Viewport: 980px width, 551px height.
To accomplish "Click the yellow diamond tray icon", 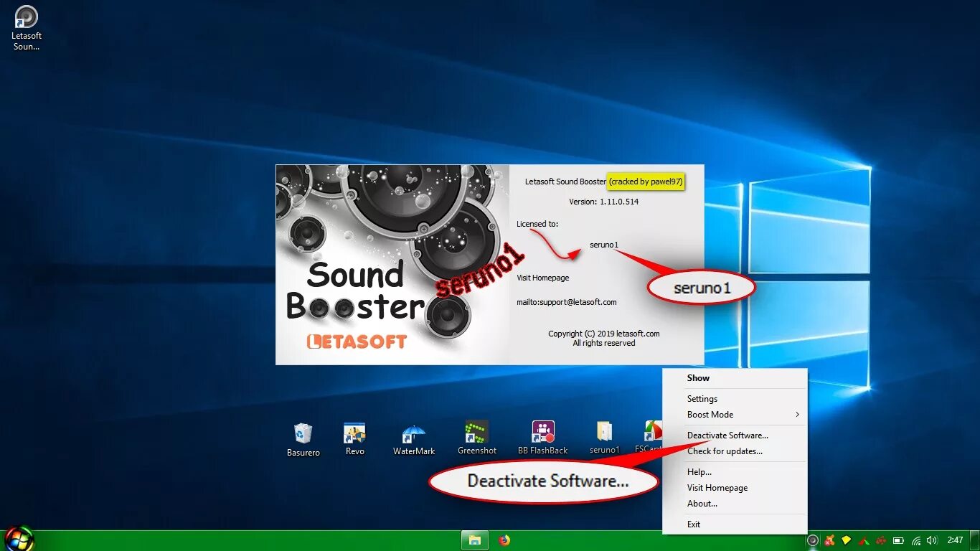I will (x=847, y=540).
